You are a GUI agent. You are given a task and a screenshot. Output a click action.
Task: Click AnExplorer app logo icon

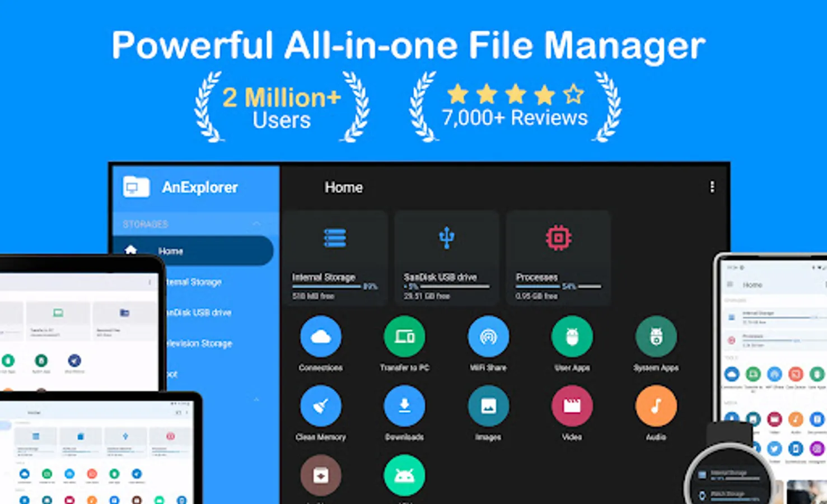[136, 187]
